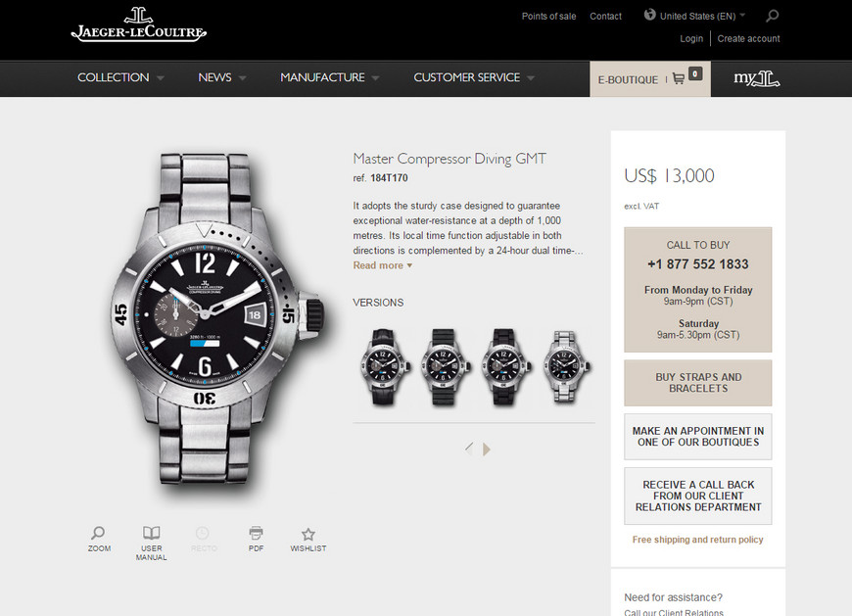Click the Zoom magnifier icon below watch
Viewport: 852px width, 616px height.
pos(98,533)
